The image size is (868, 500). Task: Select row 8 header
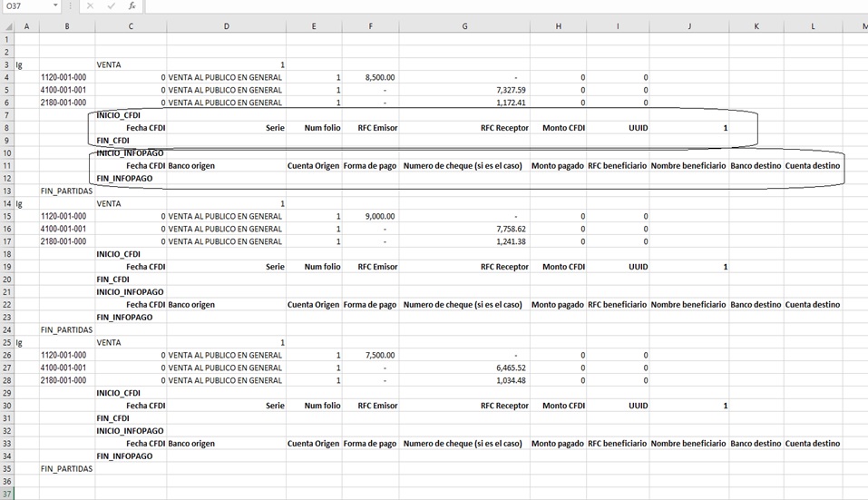coord(7,128)
